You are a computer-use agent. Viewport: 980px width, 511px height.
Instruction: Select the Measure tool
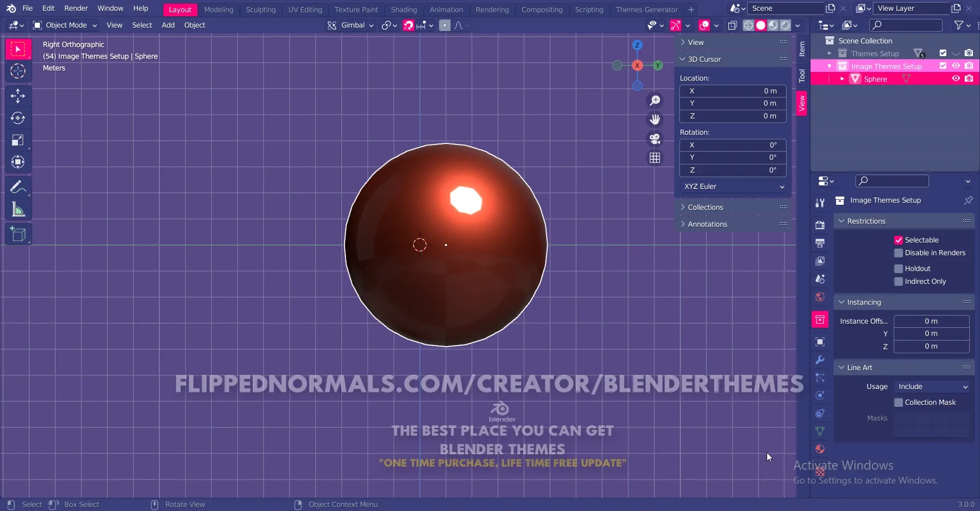pos(18,209)
